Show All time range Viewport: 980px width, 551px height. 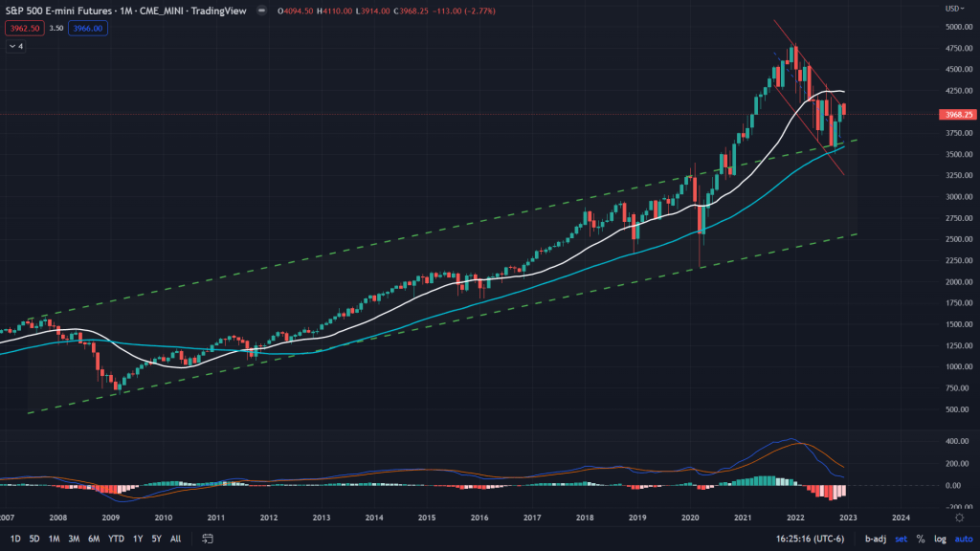click(176, 539)
